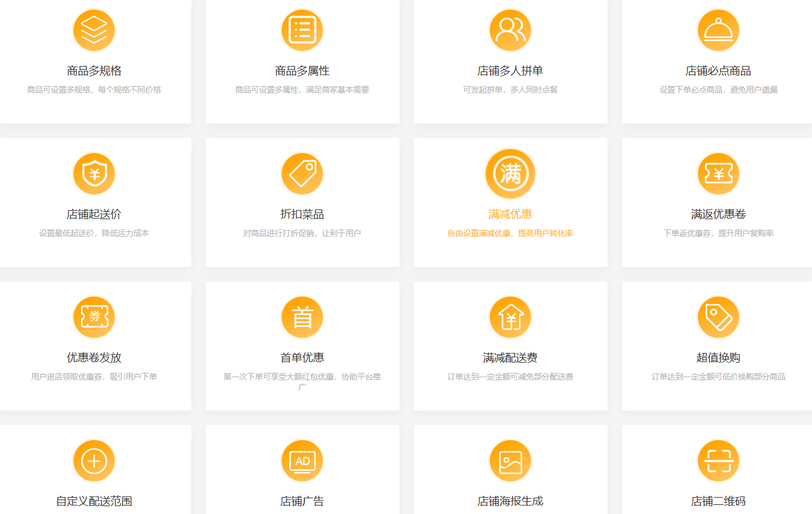Open the 满减优惠 title link
812x514 pixels.
(x=510, y=214)
